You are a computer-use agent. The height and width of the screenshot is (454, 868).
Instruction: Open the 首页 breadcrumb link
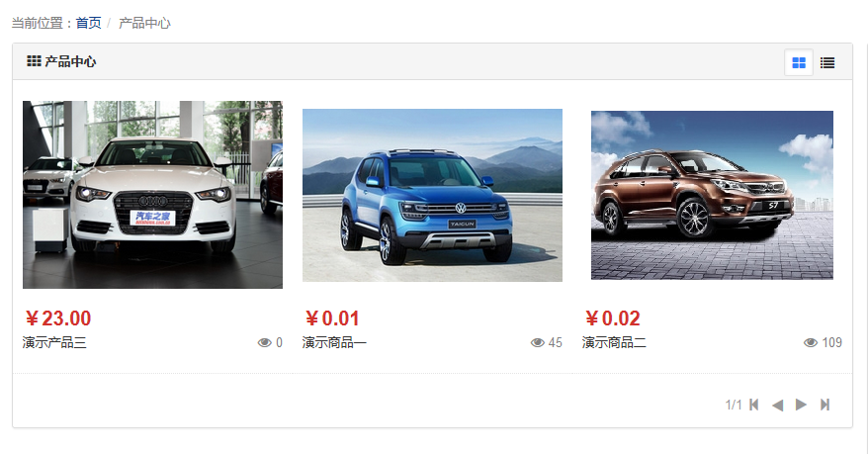(x=89, y=23)
